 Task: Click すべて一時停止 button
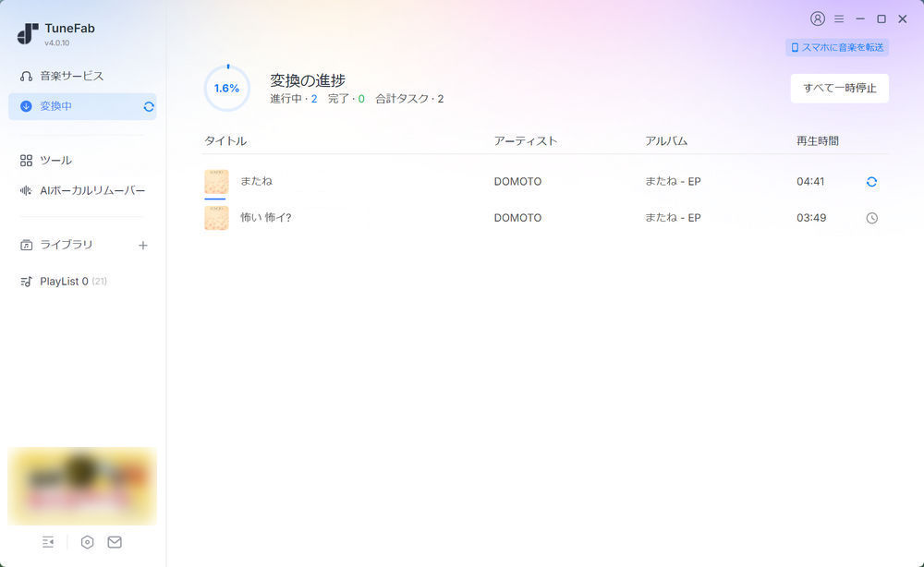click(839, 89)
